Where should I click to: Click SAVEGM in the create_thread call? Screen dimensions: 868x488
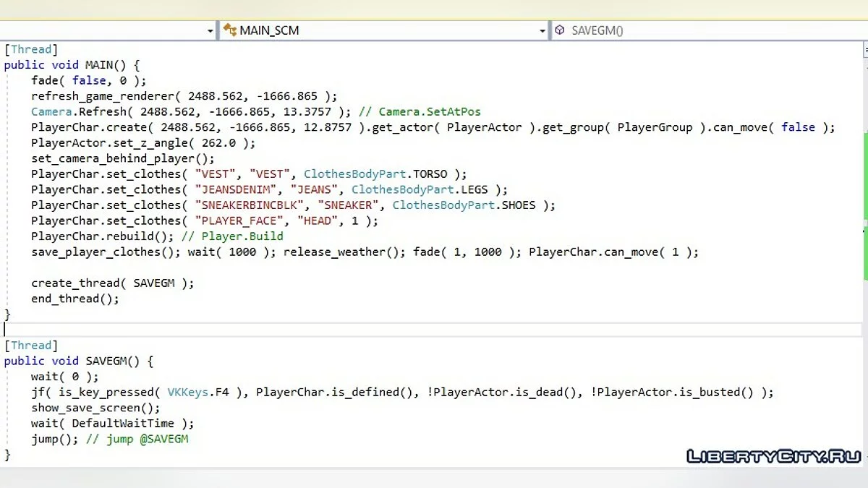coord(154,283)
